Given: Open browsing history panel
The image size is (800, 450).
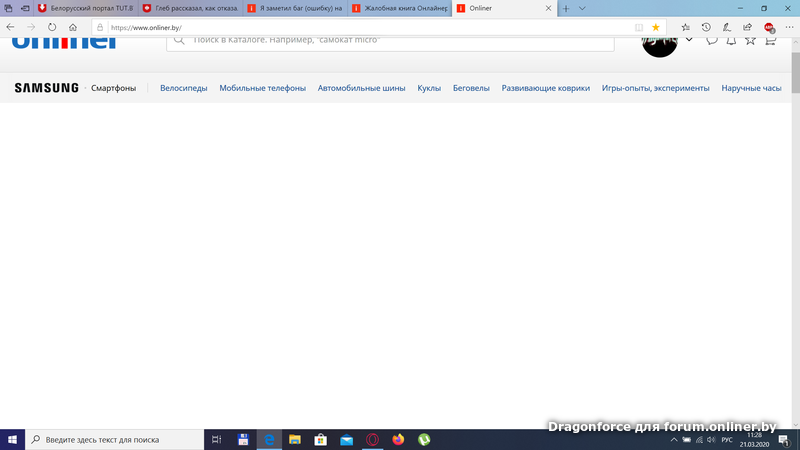Looking at the screenshot, I should click(706, 27).
